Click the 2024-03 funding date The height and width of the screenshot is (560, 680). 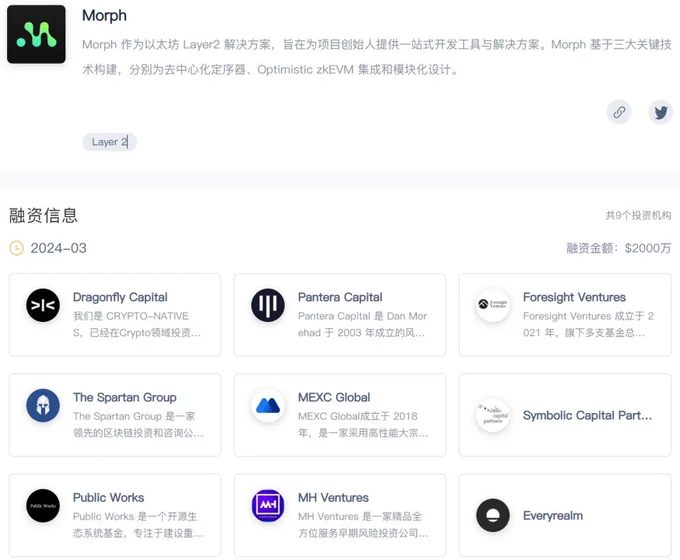click(x=59, y=248)
